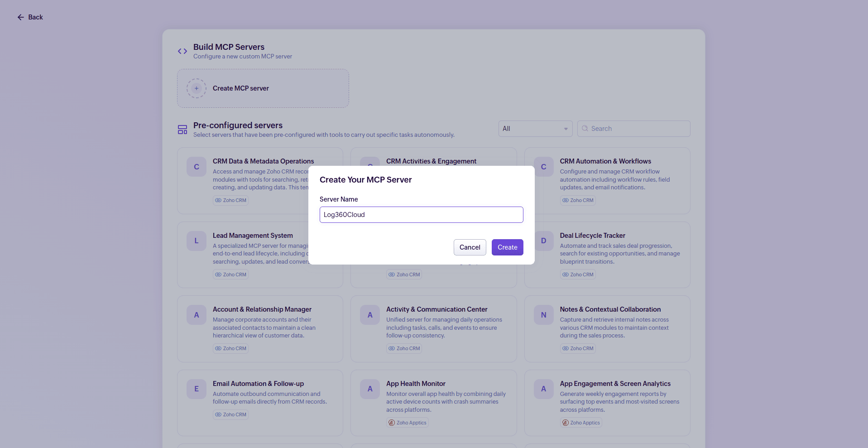868x448 pixels.
Task: Click the Create button in the dialog
Action: pyautogui.click(x=507, y=247)
